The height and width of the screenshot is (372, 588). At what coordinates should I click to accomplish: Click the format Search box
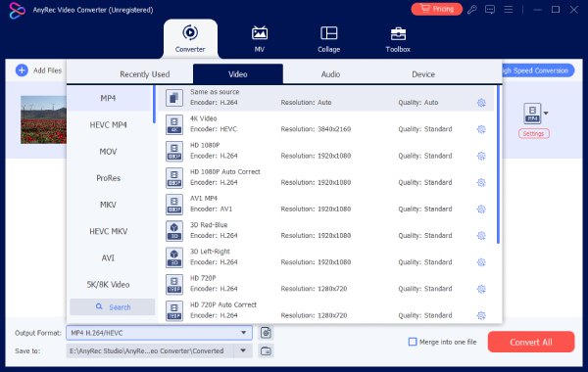(113, 306)
